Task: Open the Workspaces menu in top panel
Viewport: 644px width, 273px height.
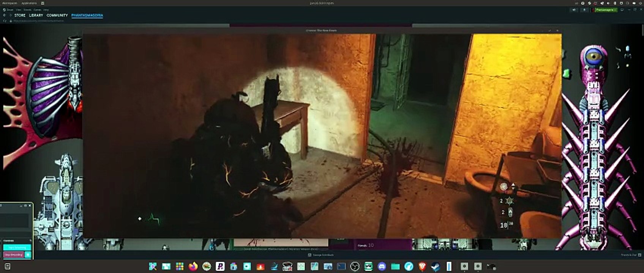Action: (9, 3)
